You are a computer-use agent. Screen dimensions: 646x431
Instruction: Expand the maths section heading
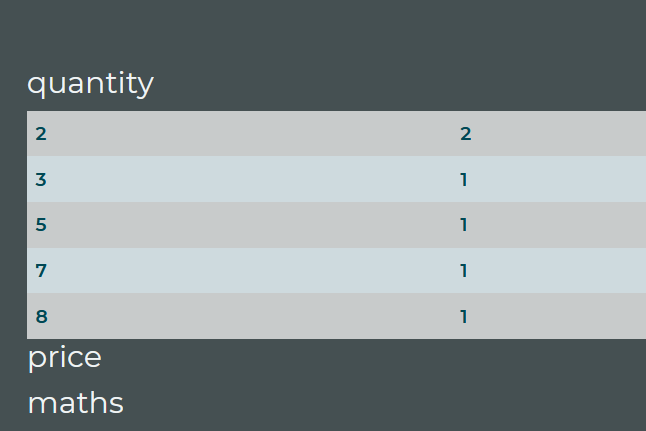(x=76, y=403)
